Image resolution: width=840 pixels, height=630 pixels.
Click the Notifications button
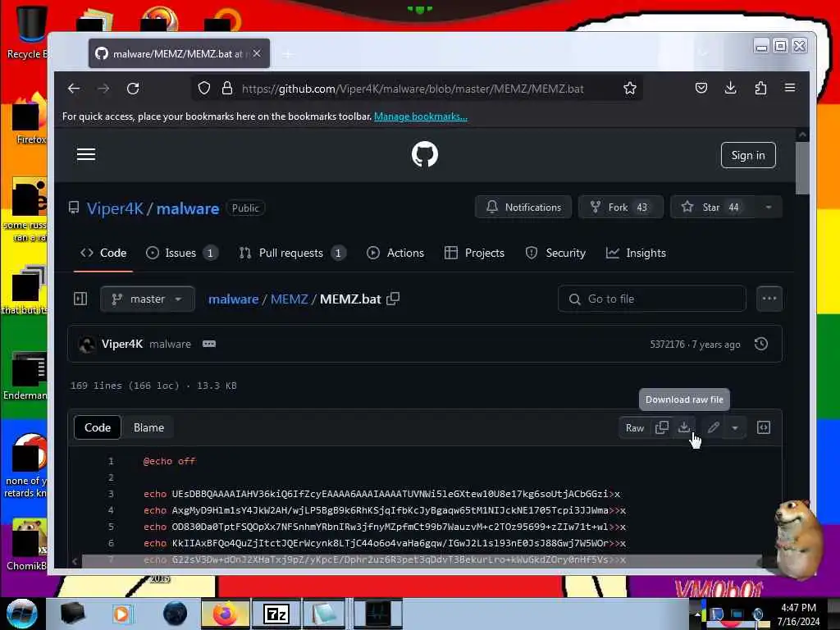pyautogui.click(x=523, y=208)
